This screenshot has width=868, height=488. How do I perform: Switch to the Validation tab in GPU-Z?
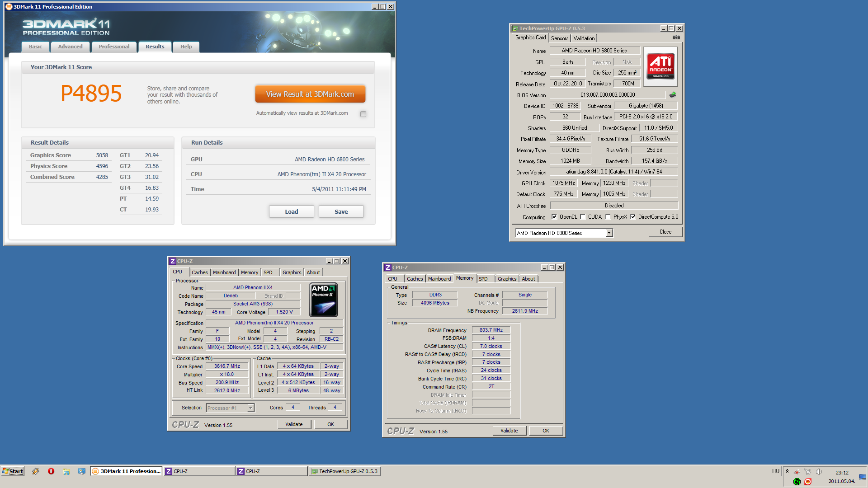(x=584, y=38)
